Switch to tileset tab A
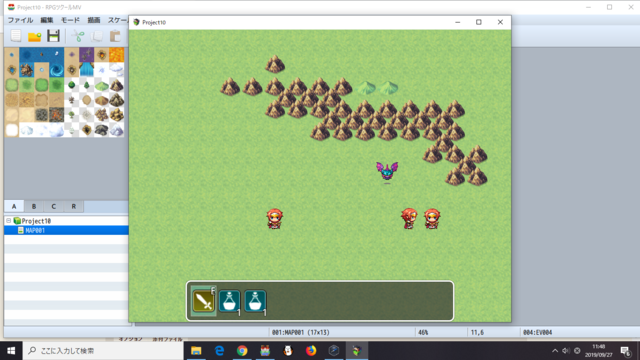Image resolution: width=640 pixels, height=360 pixels. click(14, 206)
